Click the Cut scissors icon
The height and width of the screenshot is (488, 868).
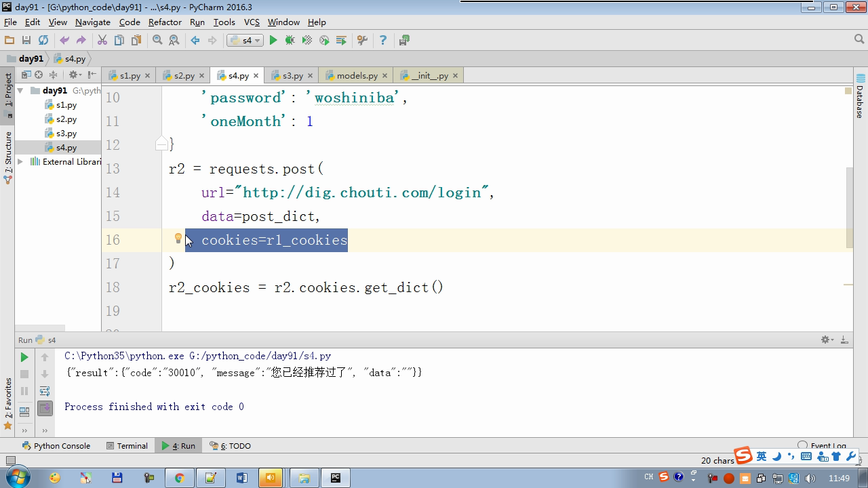tap(102, 41)
